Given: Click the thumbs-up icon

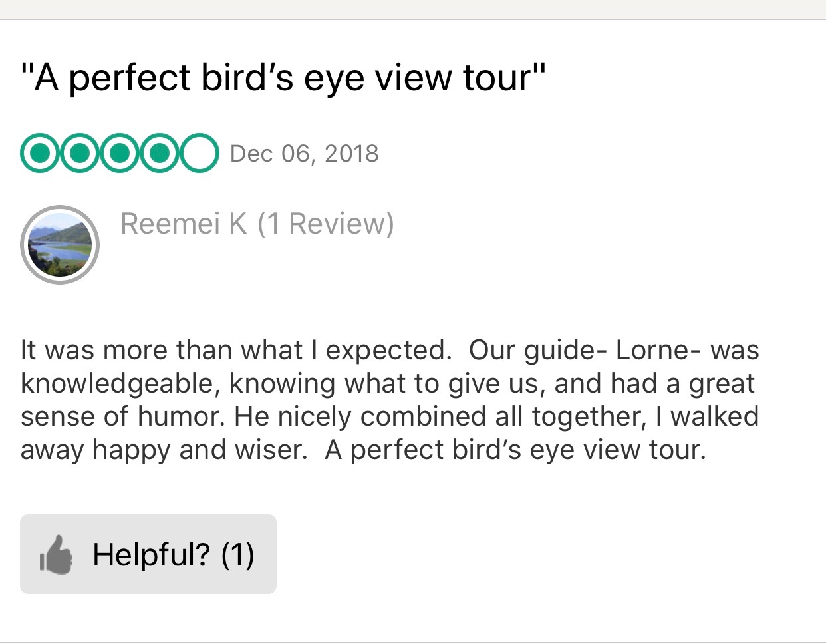Looking at the screenshot, I should (x=56, y=555).
